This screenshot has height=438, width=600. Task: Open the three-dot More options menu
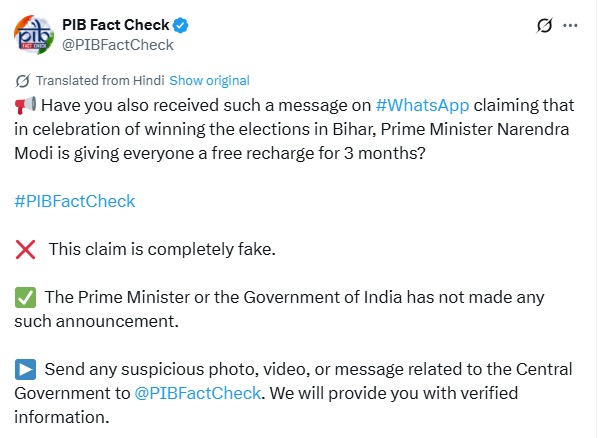click(571, 25)
